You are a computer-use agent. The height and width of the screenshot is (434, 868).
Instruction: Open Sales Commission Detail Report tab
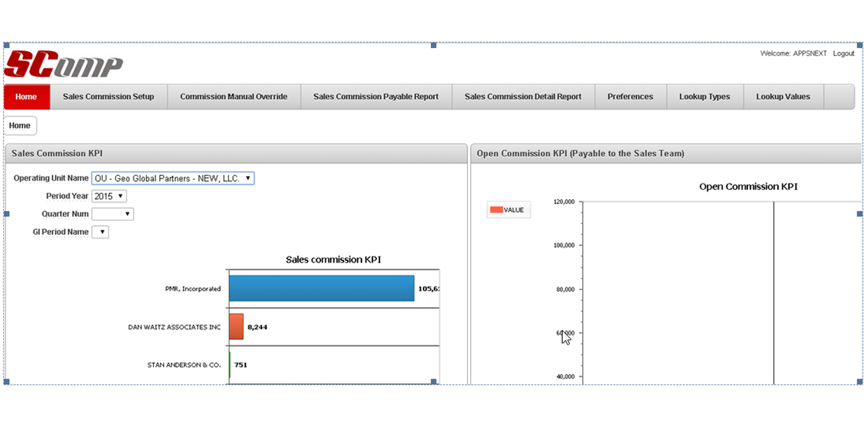click(x=523, y=97)
